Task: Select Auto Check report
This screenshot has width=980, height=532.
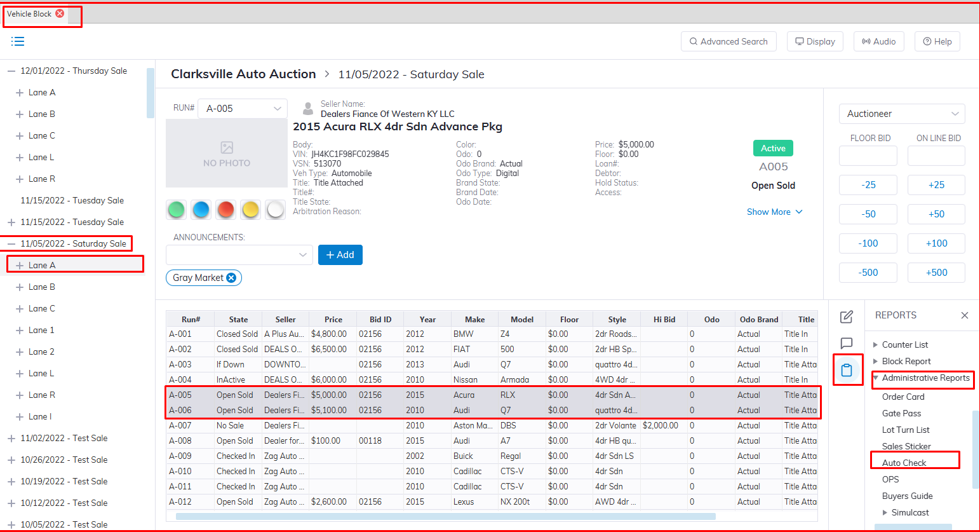Action: [904, 463]
